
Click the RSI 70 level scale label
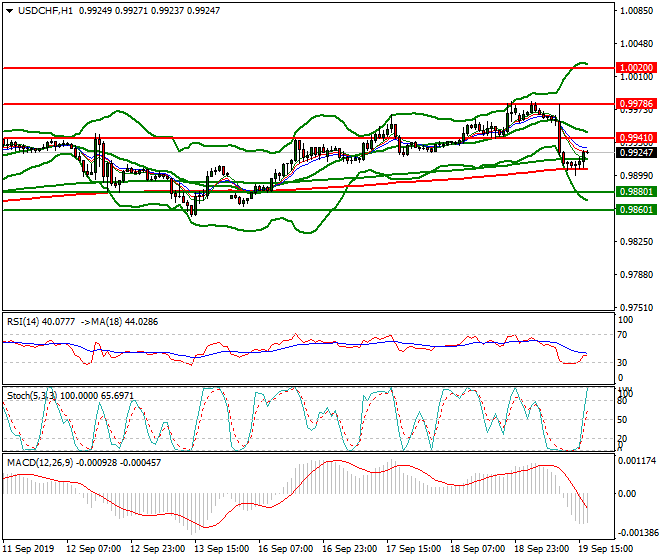[623, 335]
